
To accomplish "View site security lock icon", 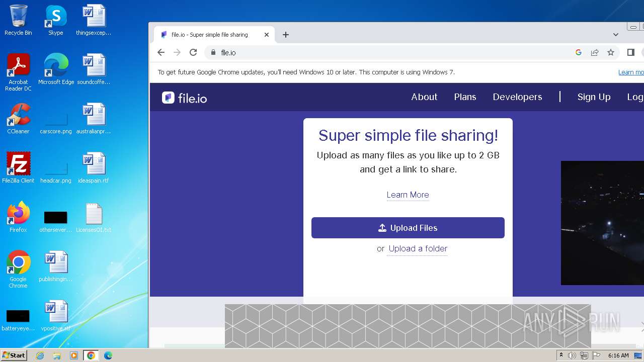I will point(213,52).
